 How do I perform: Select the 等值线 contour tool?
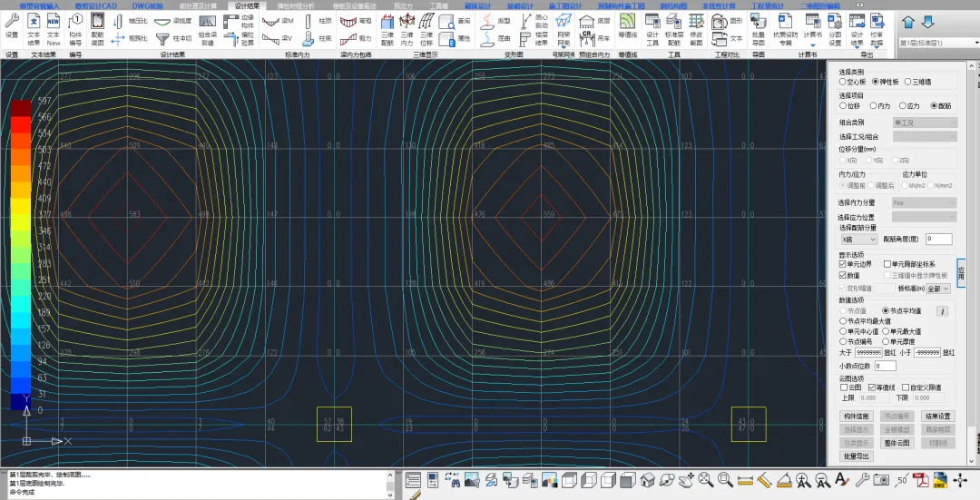[x=628, y=26]
